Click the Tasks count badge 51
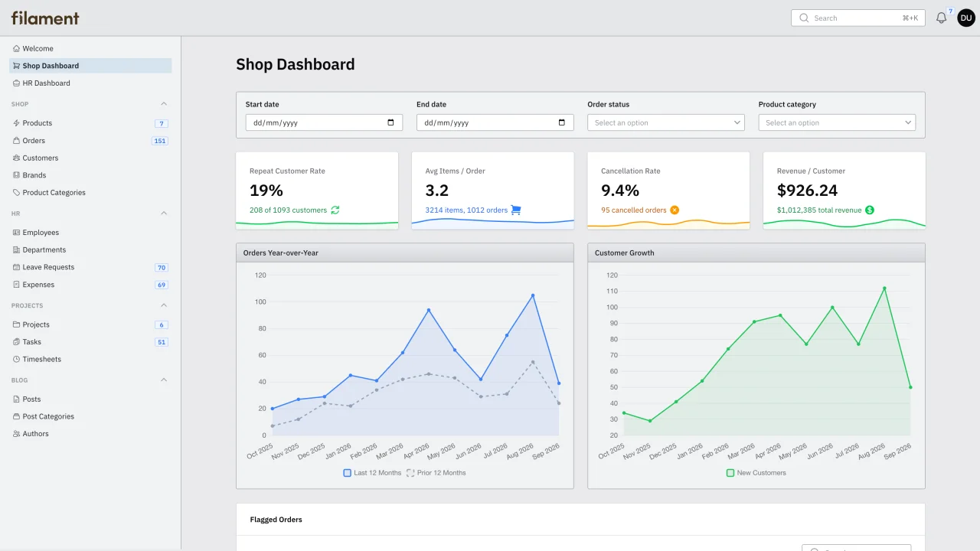 coord(162,342)
